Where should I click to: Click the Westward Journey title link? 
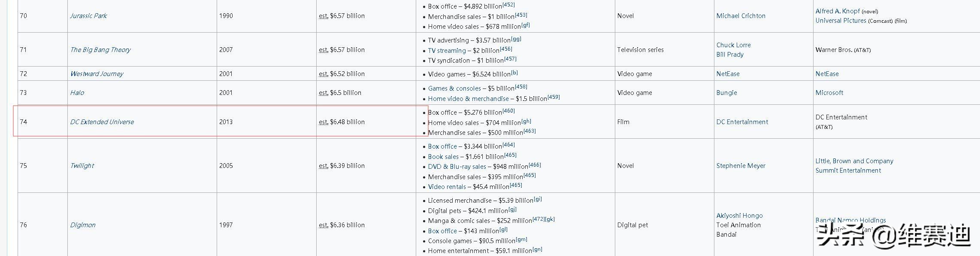coord(97,74)
